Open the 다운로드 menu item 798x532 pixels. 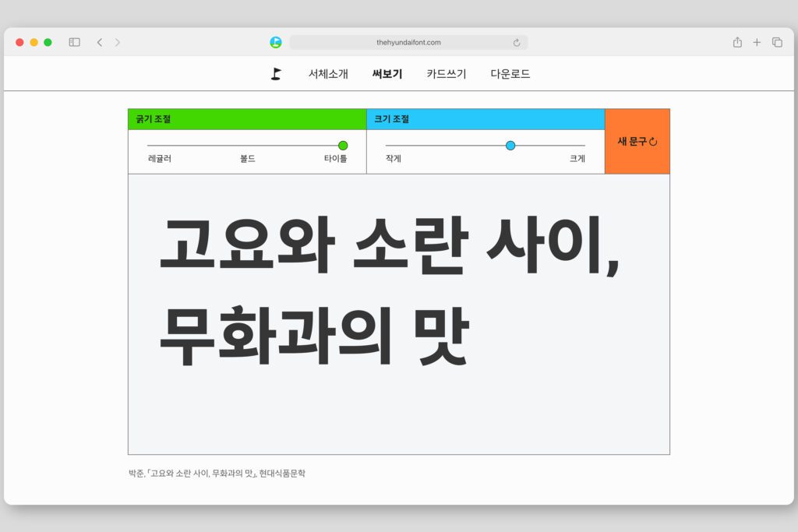[x=510, y=74]
